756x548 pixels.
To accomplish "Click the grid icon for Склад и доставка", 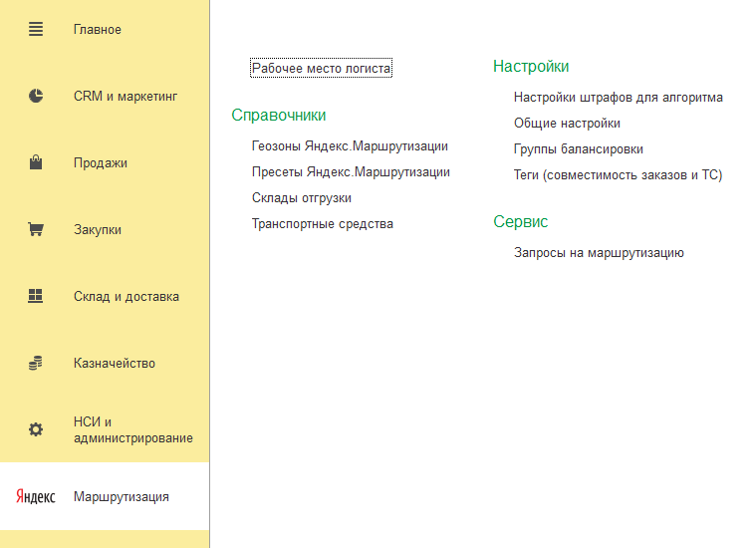I will [x=36, y=296].
